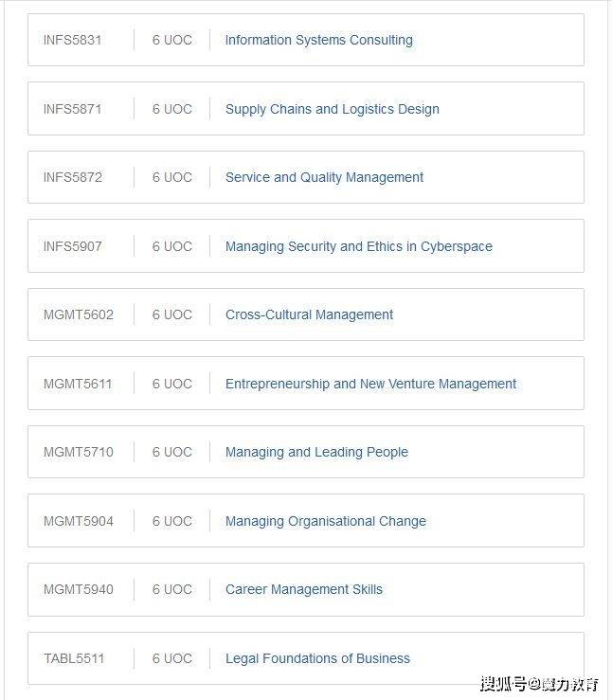Click Service and Quality Management course
Screen dimensions: 612x700
[x=324, y=177]
